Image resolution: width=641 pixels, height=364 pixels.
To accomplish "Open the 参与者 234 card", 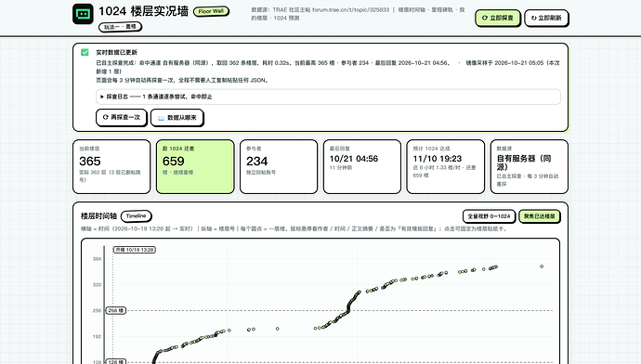I will click(x=279, y=166).
